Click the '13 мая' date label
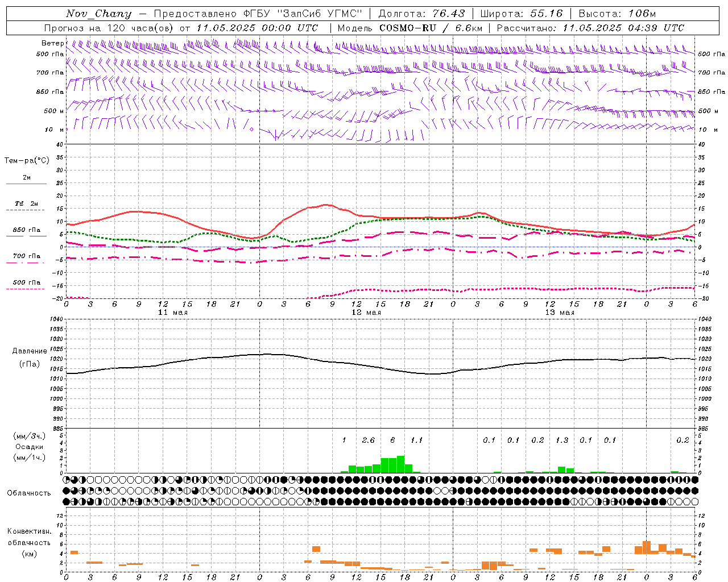Image resolution: width=728 pixels, height=582 pixels. pyautogui.click(x=560, y=313)
